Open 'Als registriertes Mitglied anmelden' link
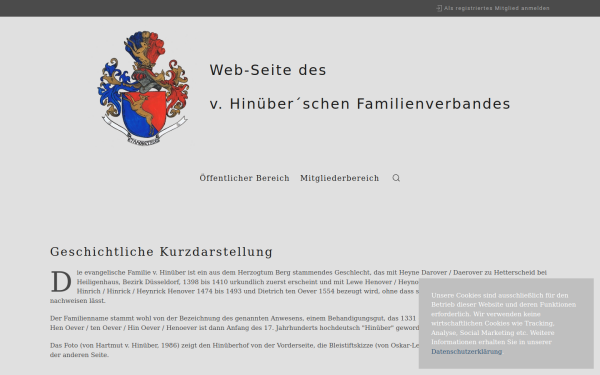This screenshot has height=375, width=600. (496, 8)
